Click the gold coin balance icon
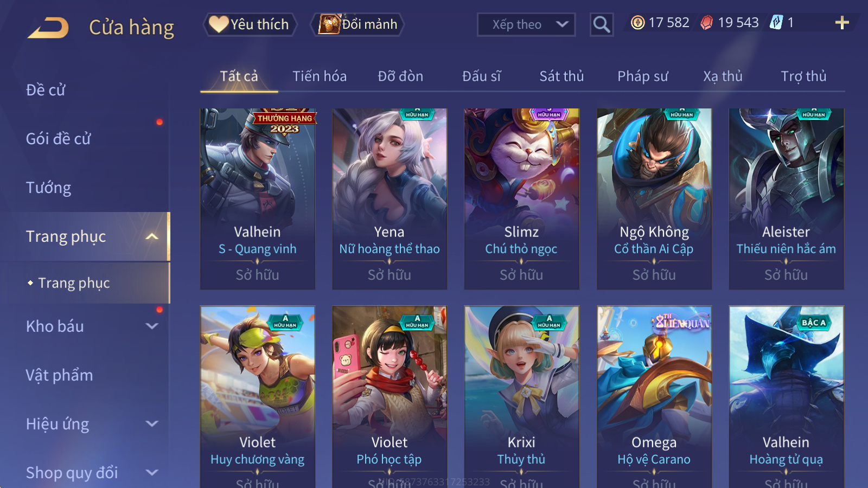 click(638, 23)
